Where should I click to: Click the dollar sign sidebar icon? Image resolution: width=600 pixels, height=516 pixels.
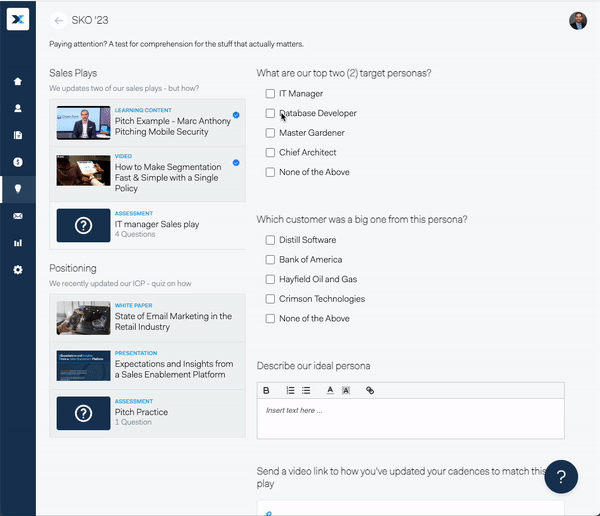[x=18, y=162]
